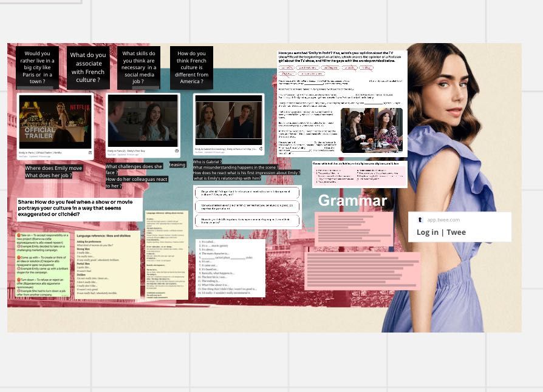543x392 pixels.
Task: Click the Twee favicon on the link card
Action: [x=420, y=220]
